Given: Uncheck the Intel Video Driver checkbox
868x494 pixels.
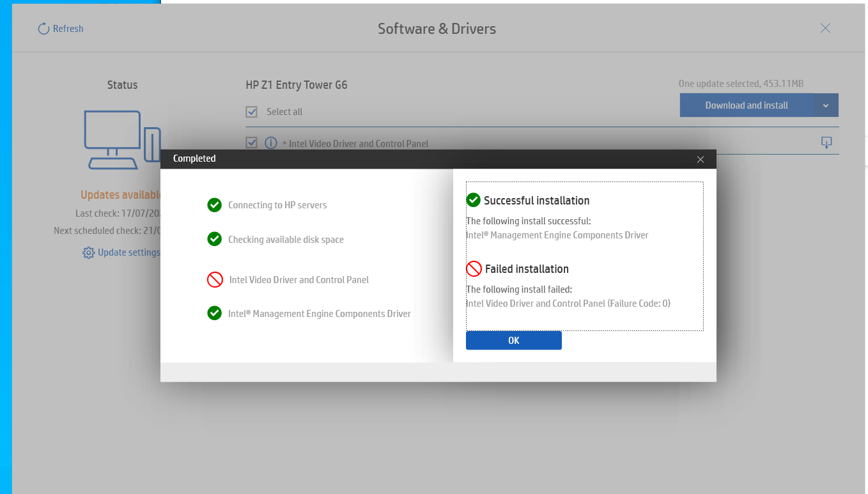Looking at the screenshot, I should [x=251, y=143].
